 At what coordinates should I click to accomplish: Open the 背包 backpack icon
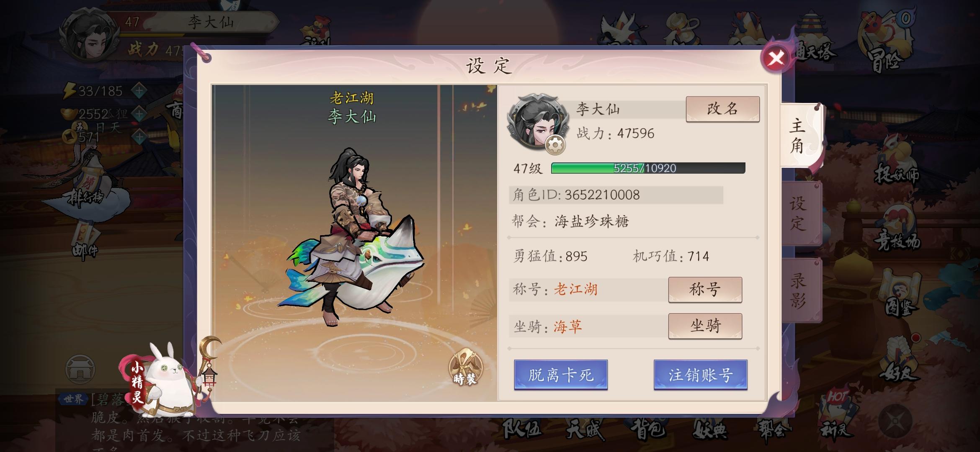point(647,429)
